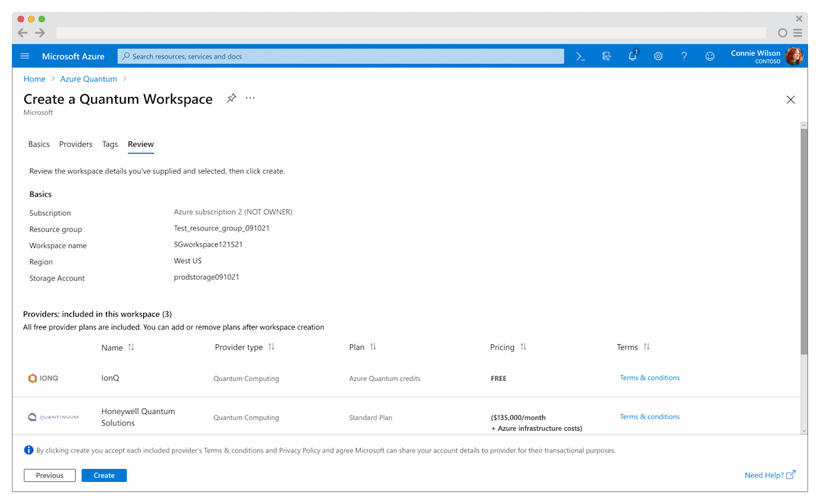Select the storage account prodstorage091021
This screenshot has height=504, width=820.
[x=207, y=277]
